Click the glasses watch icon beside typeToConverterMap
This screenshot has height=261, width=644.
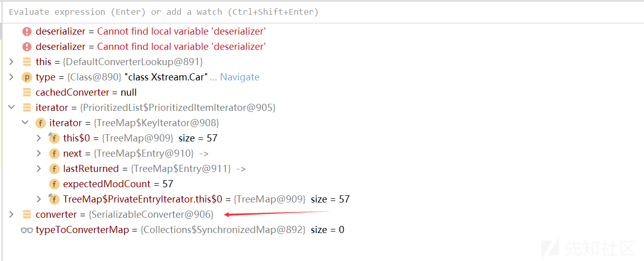27,230
